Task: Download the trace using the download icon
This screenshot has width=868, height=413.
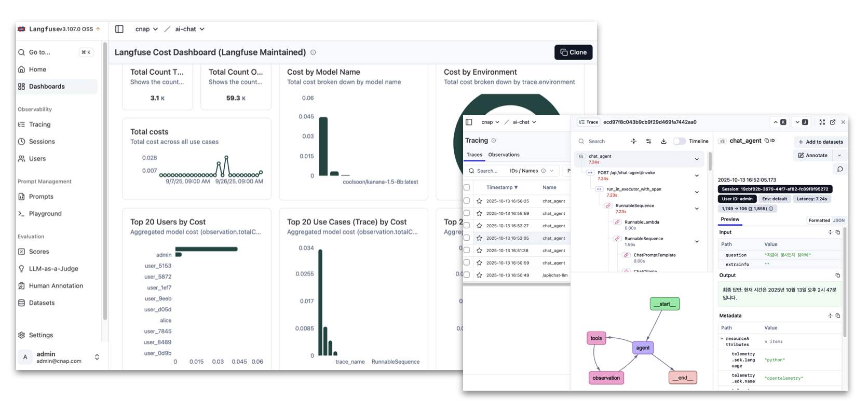Action: point(663,141)
